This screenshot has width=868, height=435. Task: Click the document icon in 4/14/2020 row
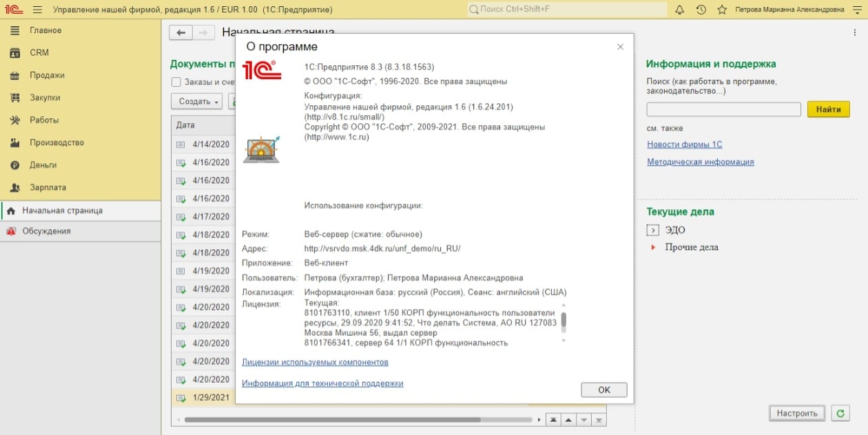click(x=180, y=145)
